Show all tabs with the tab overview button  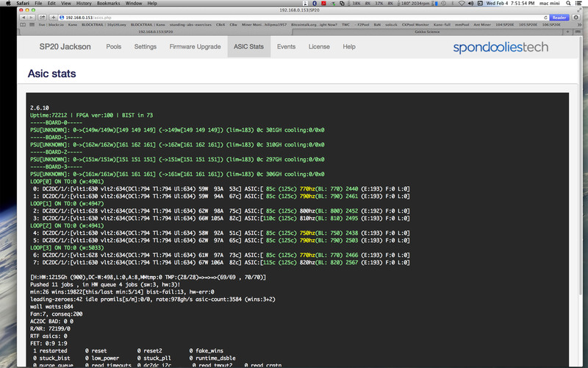click(577, 32)
